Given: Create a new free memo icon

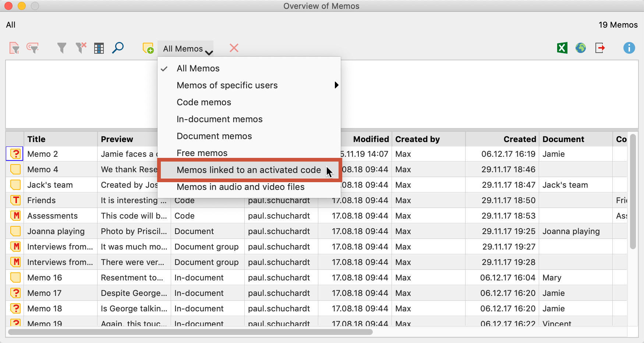Looking at the screenshot, I should pos(148,48).
